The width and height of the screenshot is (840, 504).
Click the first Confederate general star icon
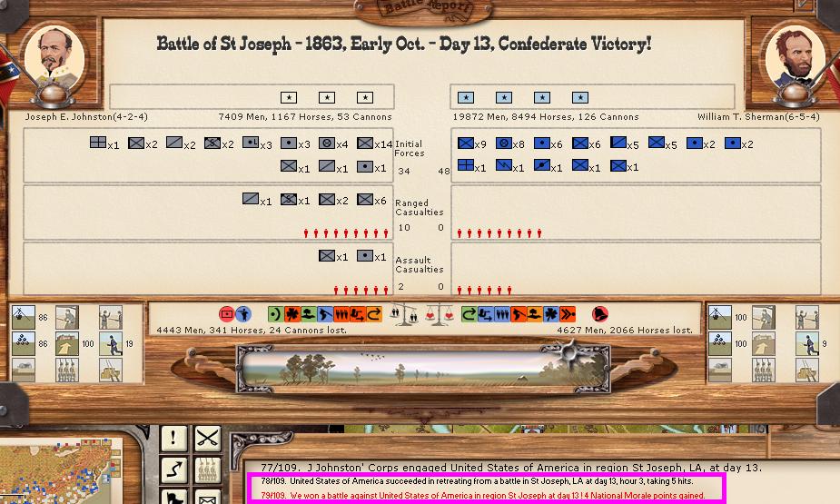pyautogui.click(x=289, y=97)
